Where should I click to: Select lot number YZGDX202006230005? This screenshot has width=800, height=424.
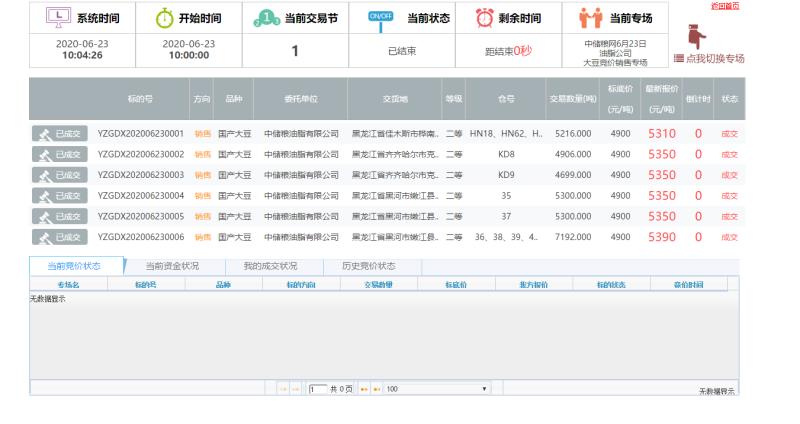(x=141, y=216)
